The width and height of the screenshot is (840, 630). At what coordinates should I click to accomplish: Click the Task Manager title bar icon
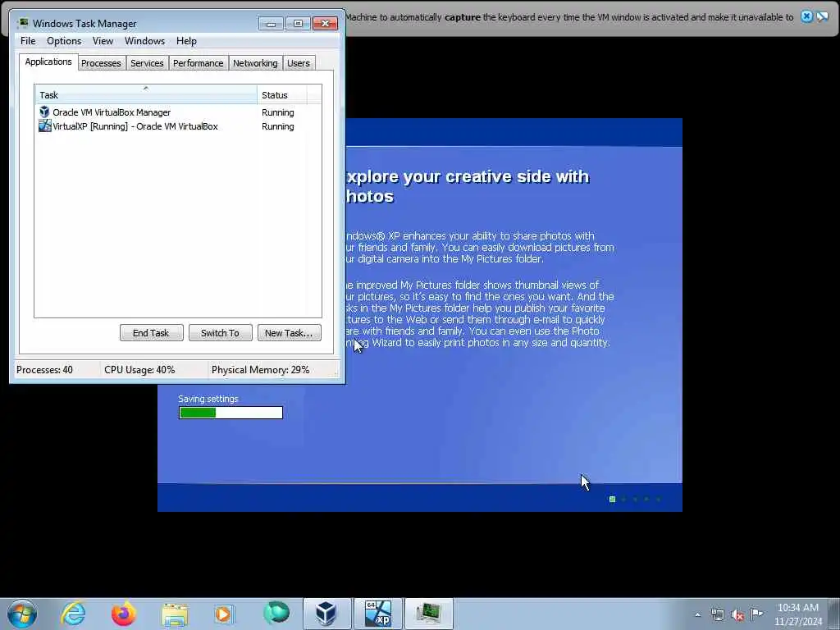[x=22, y=23]
